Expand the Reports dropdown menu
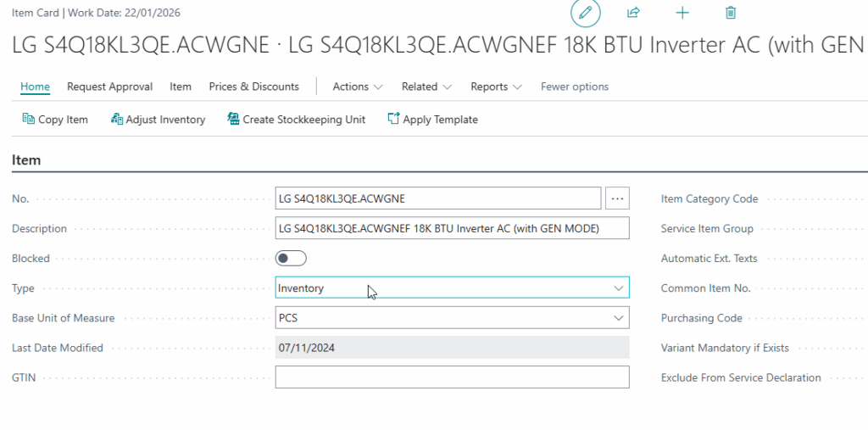This screenshot has width=868, height=430. point(497,87)
